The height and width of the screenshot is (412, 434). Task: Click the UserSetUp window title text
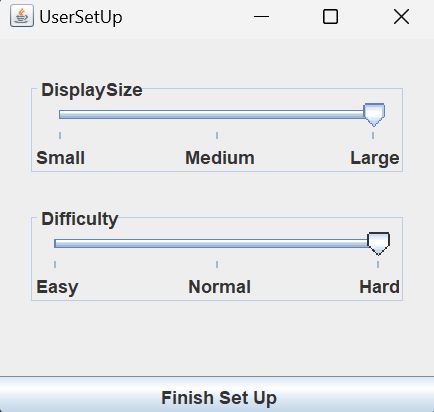click(x=81, y=17)
